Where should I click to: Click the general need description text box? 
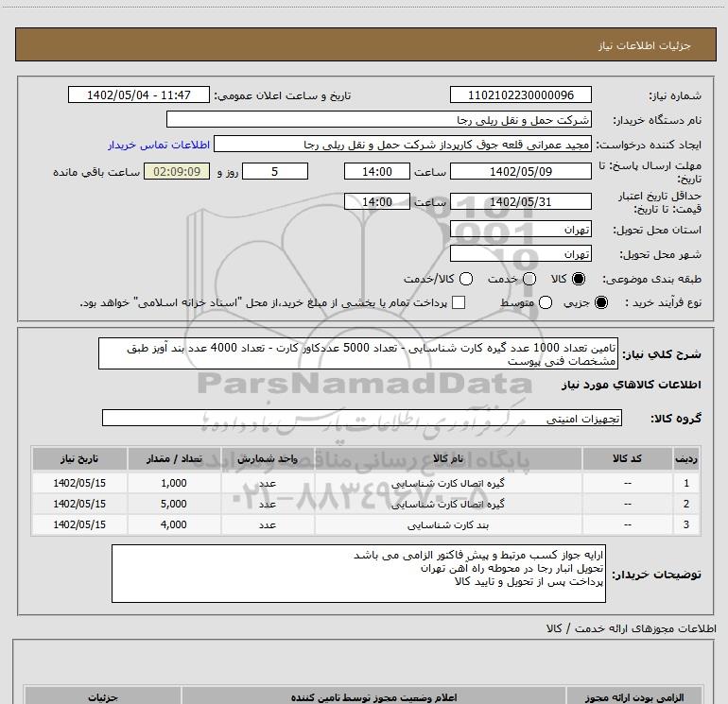358,353
